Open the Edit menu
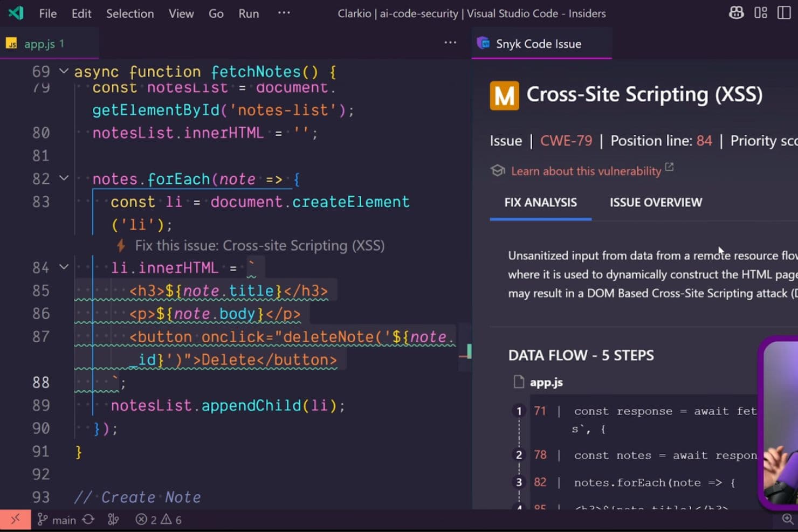This screenshot has height=532, width=798. (81, 13)
